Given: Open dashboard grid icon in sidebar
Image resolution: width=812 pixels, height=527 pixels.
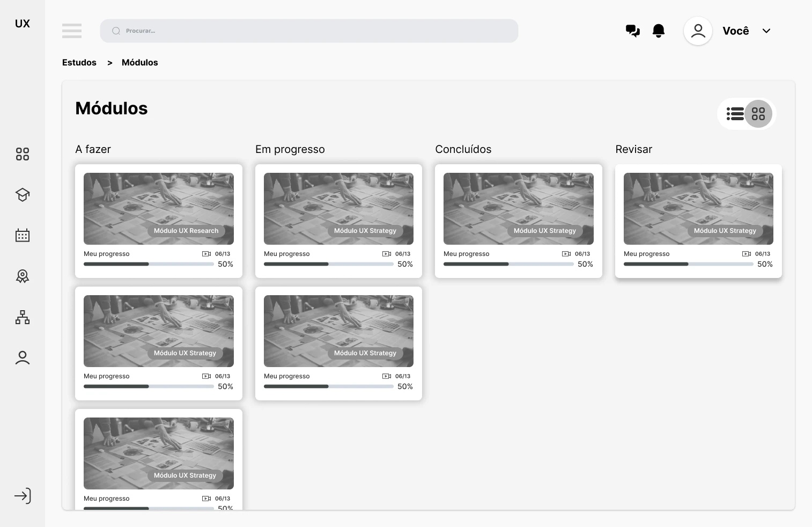Looking at the screenshot, I should click(23, 154).
